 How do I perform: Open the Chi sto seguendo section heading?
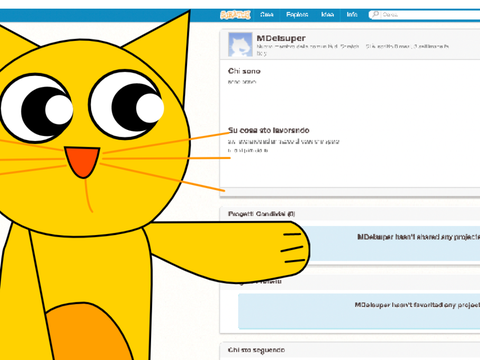(x=256, y=350)
